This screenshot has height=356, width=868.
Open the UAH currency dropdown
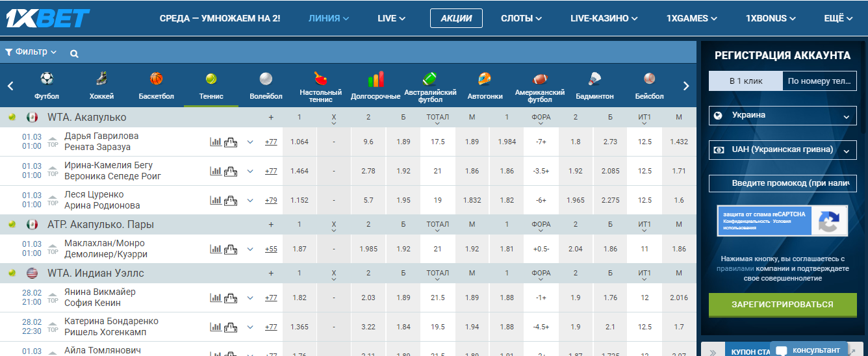coord(782,150)
